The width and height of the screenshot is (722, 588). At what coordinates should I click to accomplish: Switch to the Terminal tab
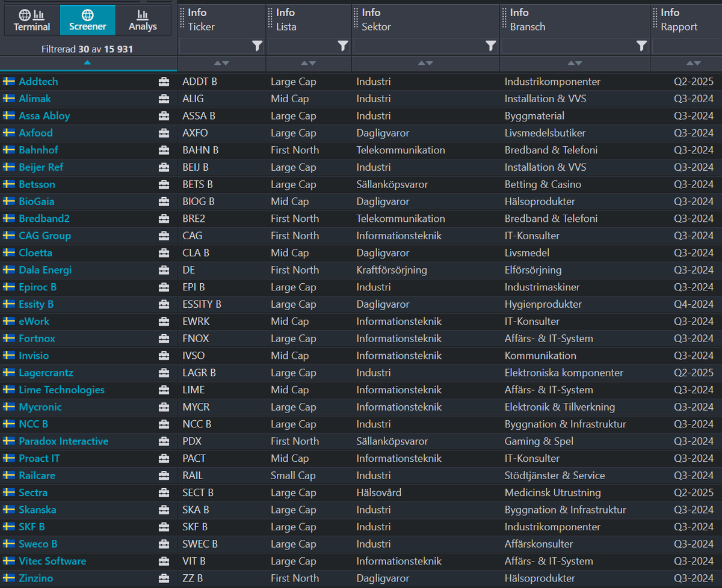click(x=32, y=20)
